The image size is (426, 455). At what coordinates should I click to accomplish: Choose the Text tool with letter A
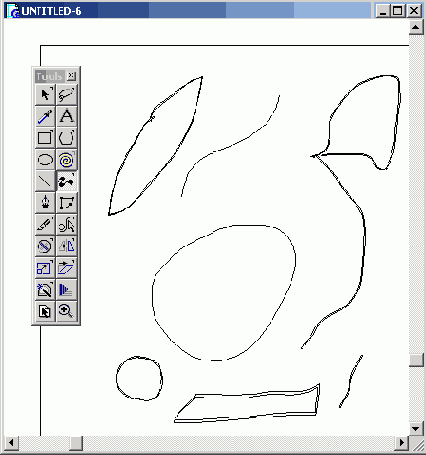tap(67, 116)
